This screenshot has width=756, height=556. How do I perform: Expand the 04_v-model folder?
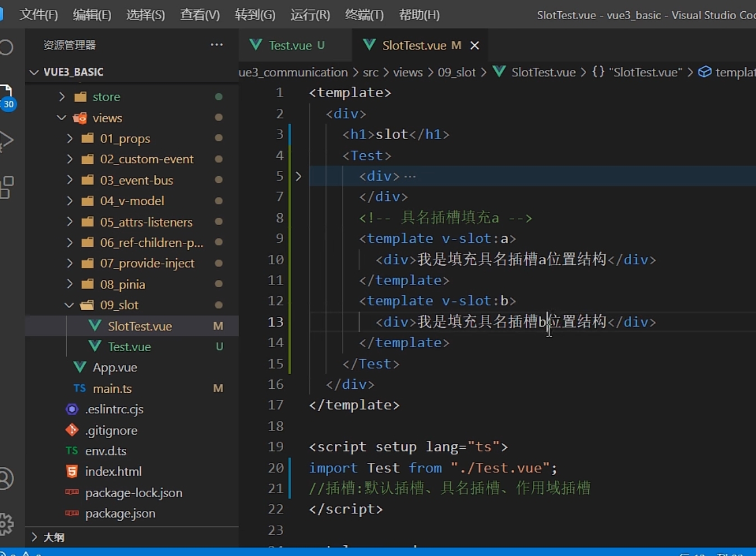click(x=70, y=200)
